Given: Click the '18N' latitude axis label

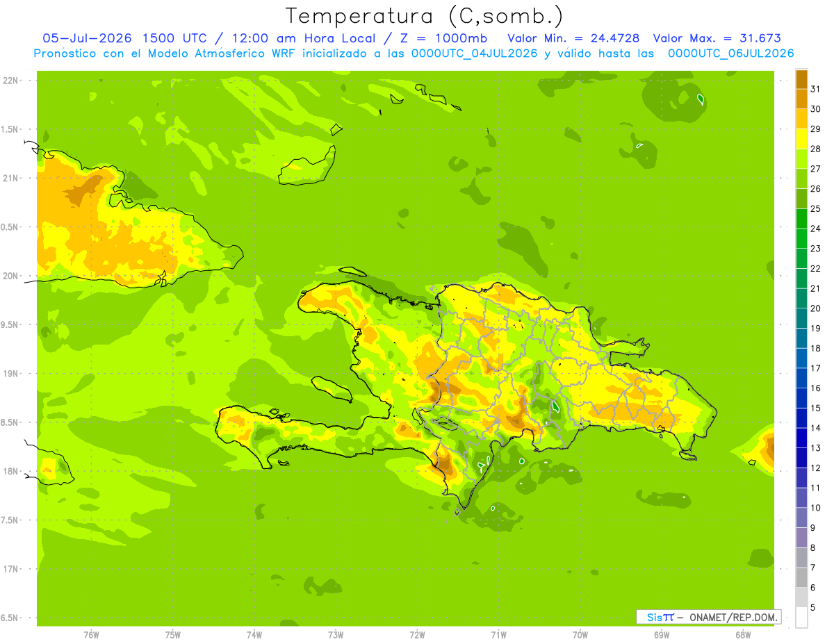Looking at the screenshot, I should click(10, 471).
